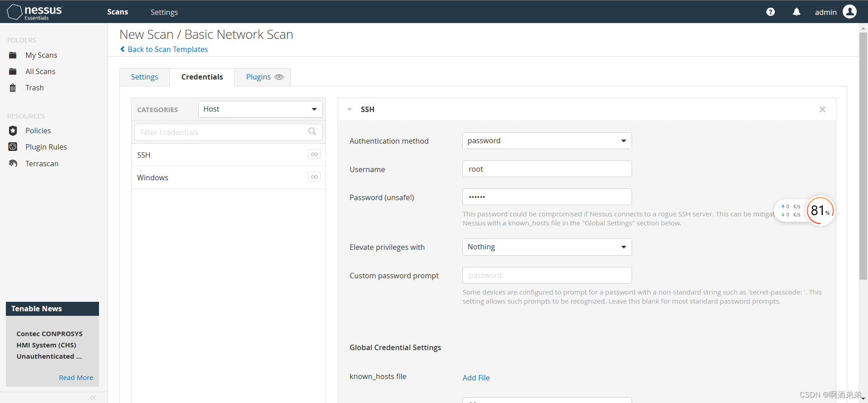This screenshot has height=403, width=868.
Task: Click the Password (unsafe!) field
Action: [547, 197]
